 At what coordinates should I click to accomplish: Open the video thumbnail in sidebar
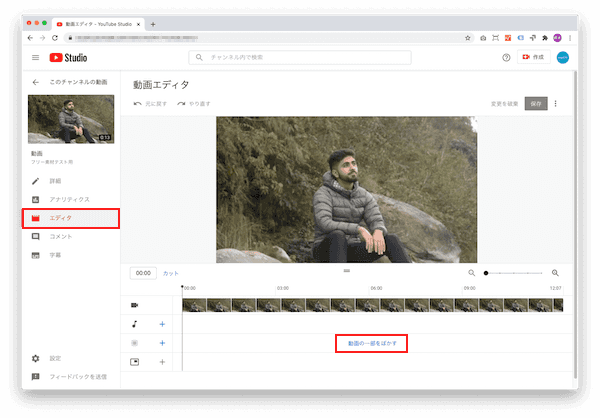coord(71,119)
